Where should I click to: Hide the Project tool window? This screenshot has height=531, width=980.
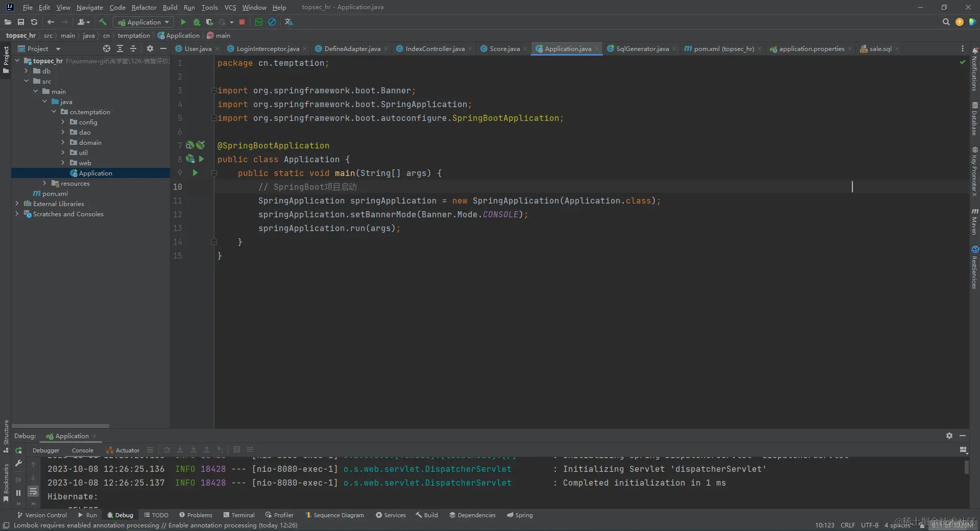pyautogui.click(x=163, y=48)
